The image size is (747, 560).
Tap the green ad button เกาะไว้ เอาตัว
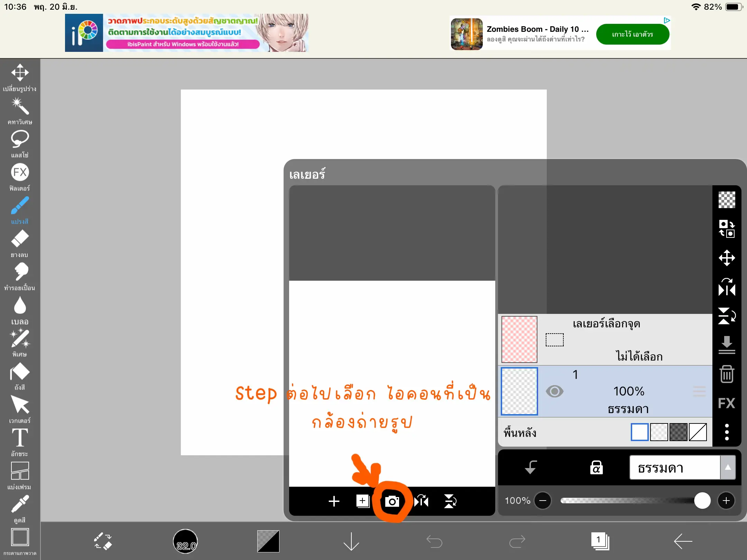(x=633, y=34)
